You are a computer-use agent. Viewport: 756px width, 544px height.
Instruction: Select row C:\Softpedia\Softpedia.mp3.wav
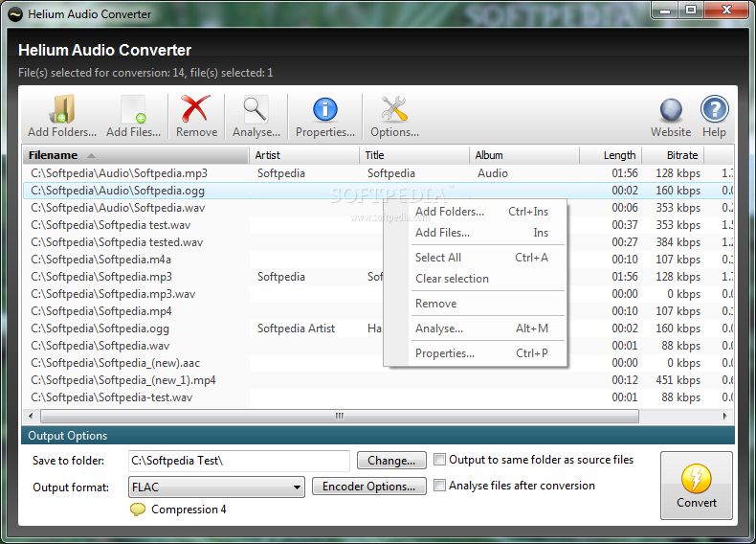click(x=378, y=294)
